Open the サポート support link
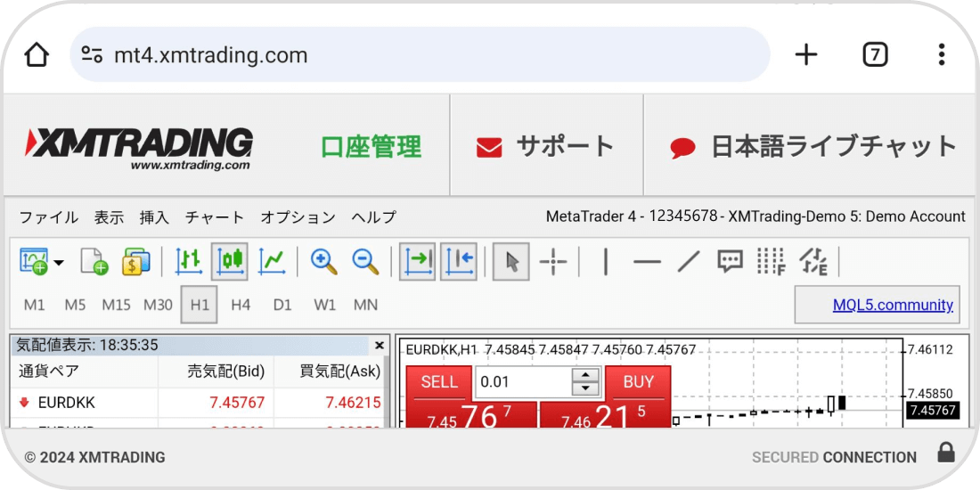The height and width of the screenshot is (490, 980). coord(545,147)
